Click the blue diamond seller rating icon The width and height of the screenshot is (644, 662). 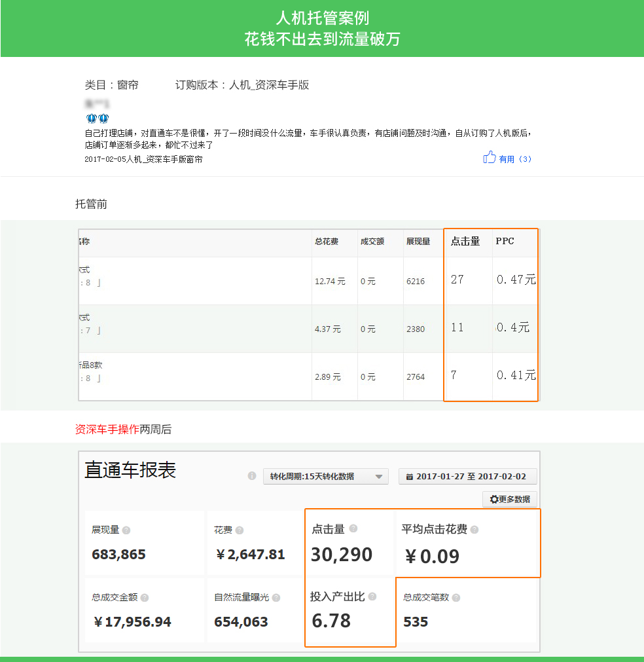coord(98,119)
